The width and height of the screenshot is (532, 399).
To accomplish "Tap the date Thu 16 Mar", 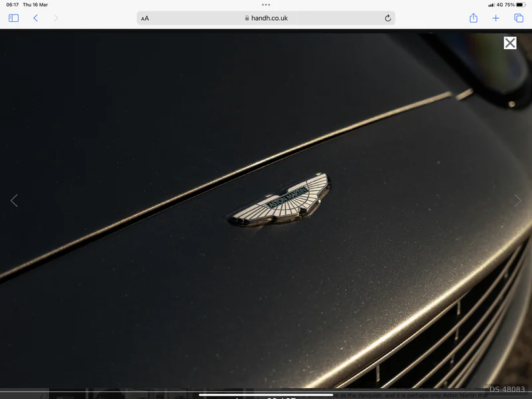I will pyautogui.click(x=35, y=5).
